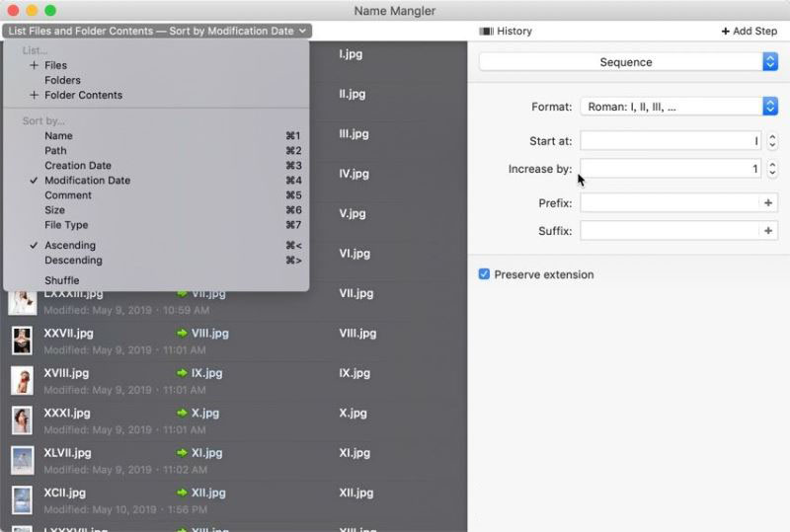Click the XCII.jpg thumbnail
This screenshot has width=790, height=532.
[x=22, y=499]
